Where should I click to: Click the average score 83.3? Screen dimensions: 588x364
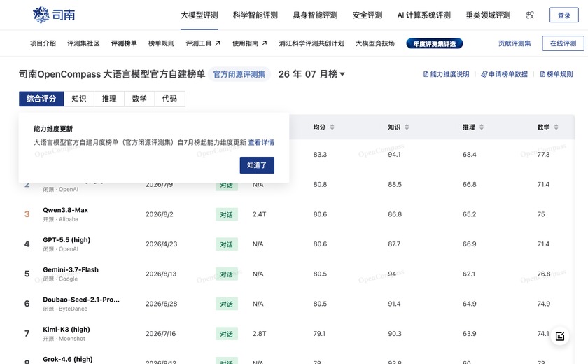320,155
